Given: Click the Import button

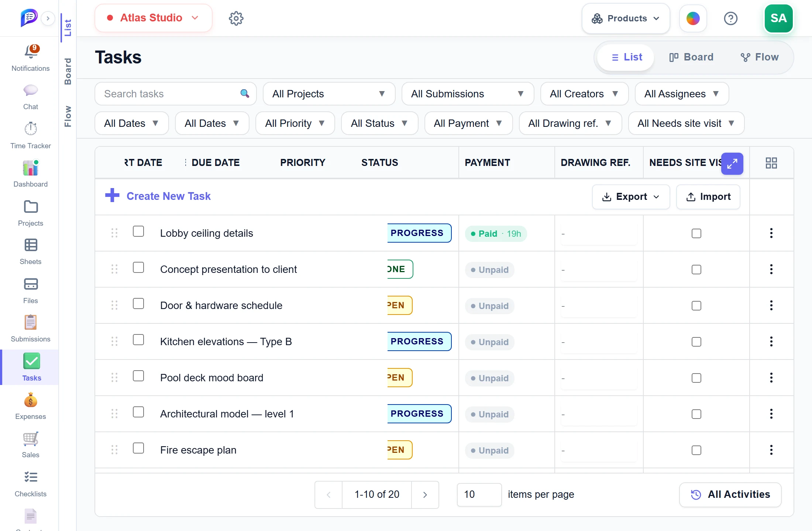Looking at the screenshot, I should tap(708, 197).
